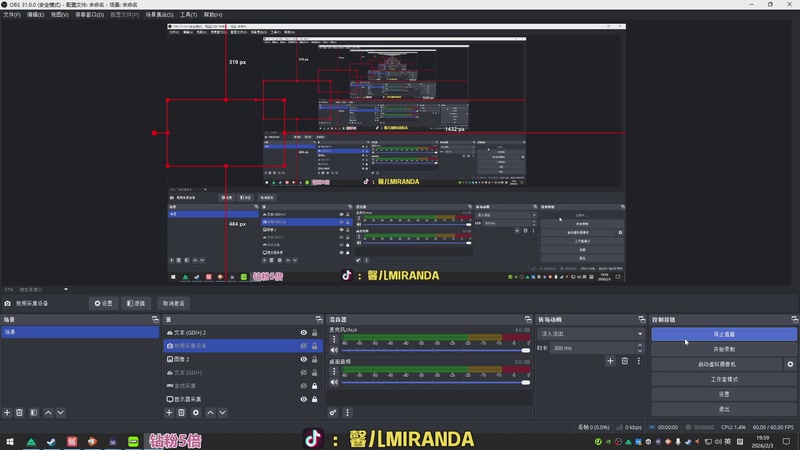Open 桌面音频 channel three-dot options
This screenshot has width=800, height=450.
[x=334, y=371]
